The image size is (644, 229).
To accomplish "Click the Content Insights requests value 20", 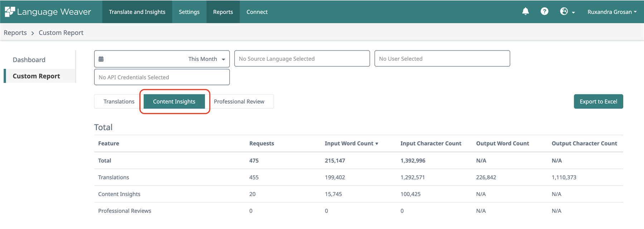I will tap(252, 194).
